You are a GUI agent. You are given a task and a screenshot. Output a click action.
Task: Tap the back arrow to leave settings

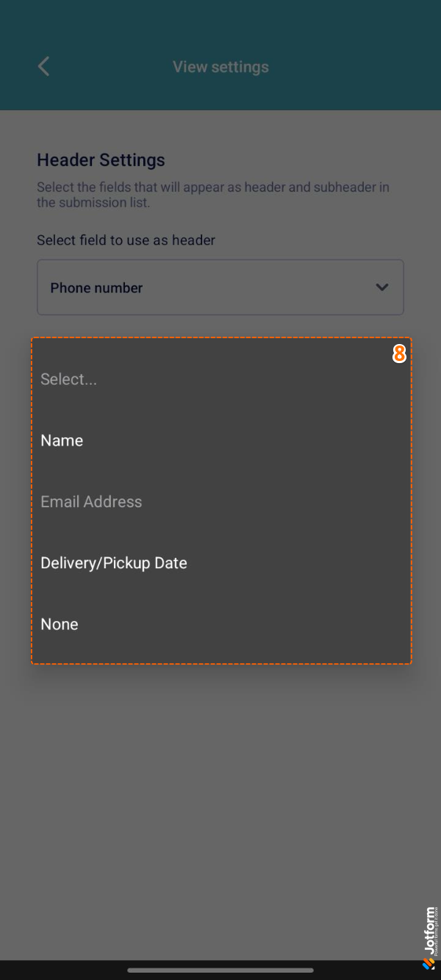pyautogui.click(x=43, y=66)
